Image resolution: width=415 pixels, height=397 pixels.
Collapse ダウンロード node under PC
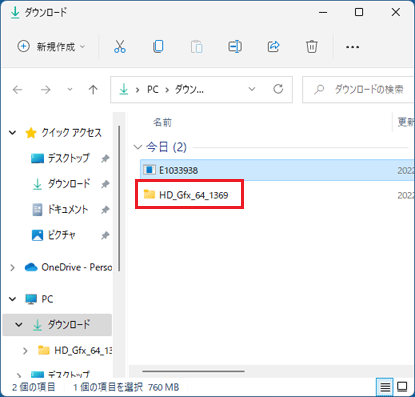[x=19, y=325]
